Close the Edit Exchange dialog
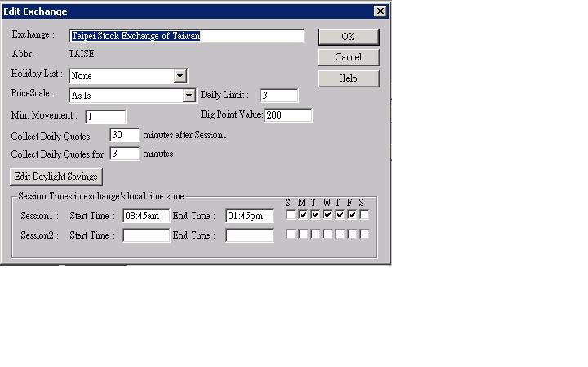 tap(381, 11)
